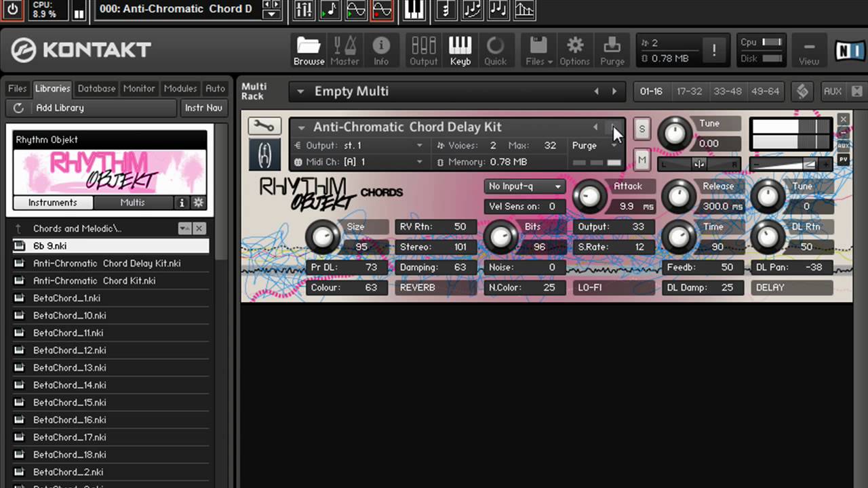Open the No Input-q dropdown
Screen dimensions: 868x488
525,186
